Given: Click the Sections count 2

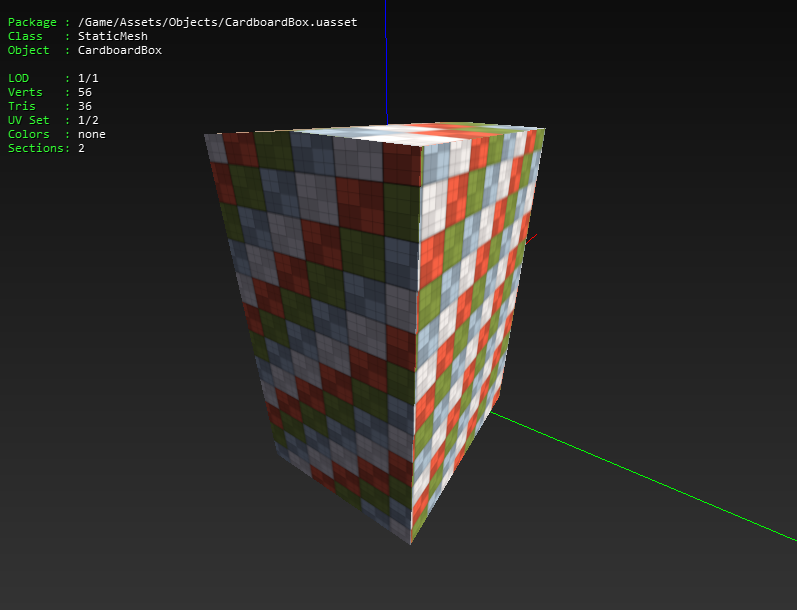Looking at the screenshot, I should [x=81, y=148].
